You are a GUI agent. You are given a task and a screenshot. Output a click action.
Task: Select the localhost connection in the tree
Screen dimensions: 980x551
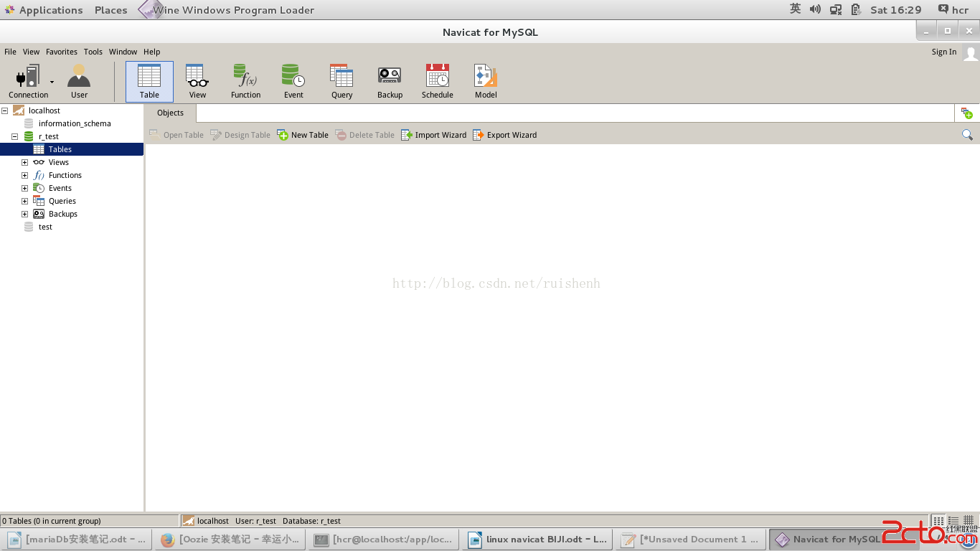(x=44, y=110)
